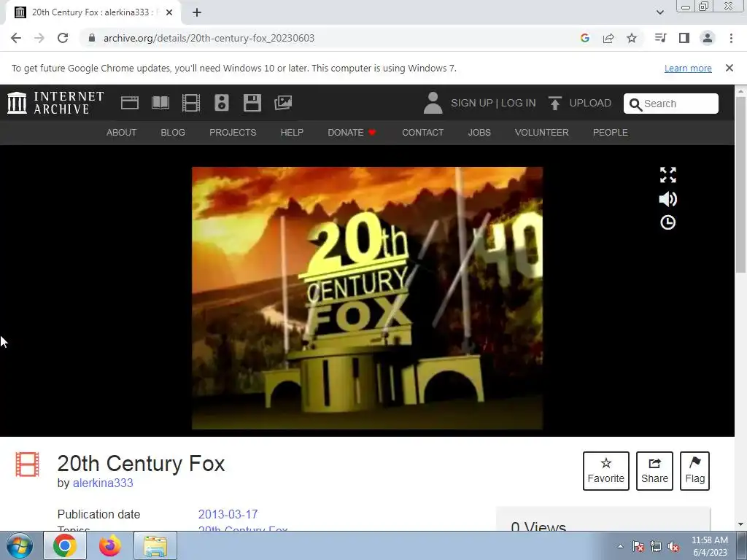Open the Video film-strip icon
This screenshot has height=560, width=747.
click(x=191, y=103)
